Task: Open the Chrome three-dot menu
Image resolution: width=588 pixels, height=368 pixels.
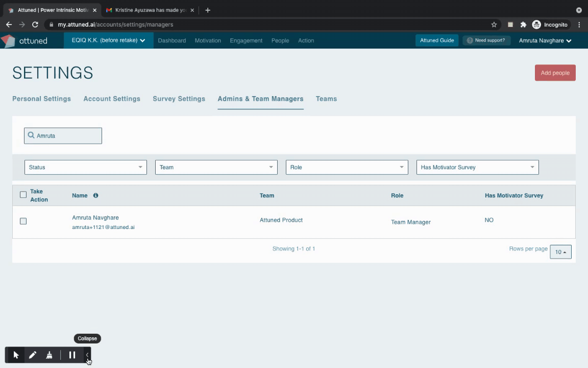Action: (579, 25)
